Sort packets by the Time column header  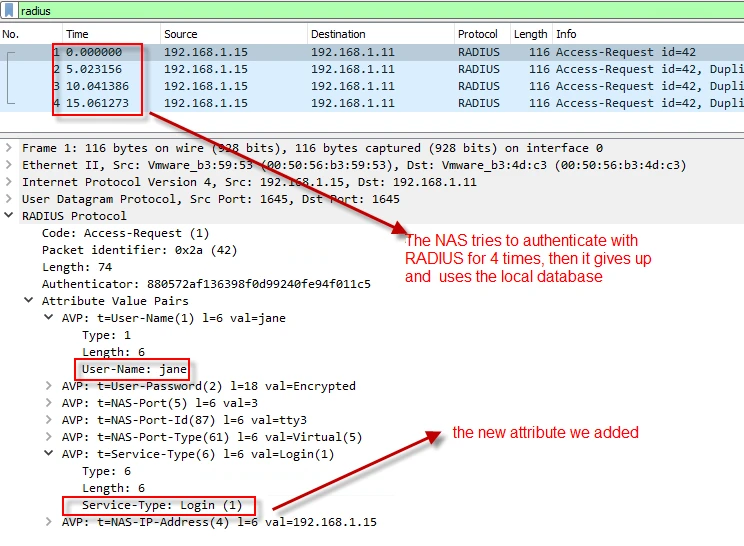point(77,34)
